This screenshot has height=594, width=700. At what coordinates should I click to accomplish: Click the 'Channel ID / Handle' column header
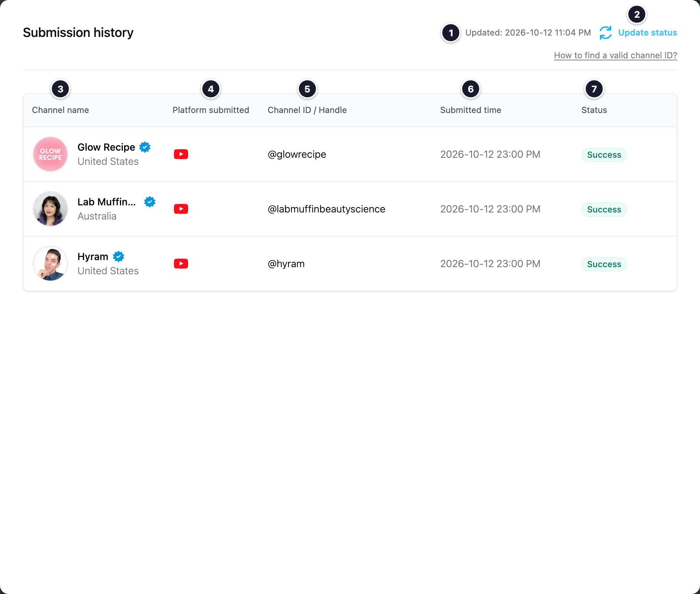(307, 110)
